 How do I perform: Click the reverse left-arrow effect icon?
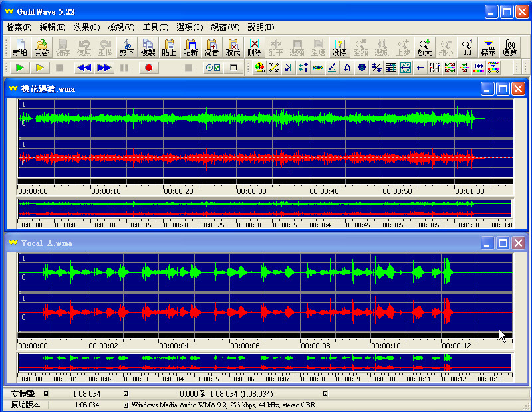tap(420, 68)
